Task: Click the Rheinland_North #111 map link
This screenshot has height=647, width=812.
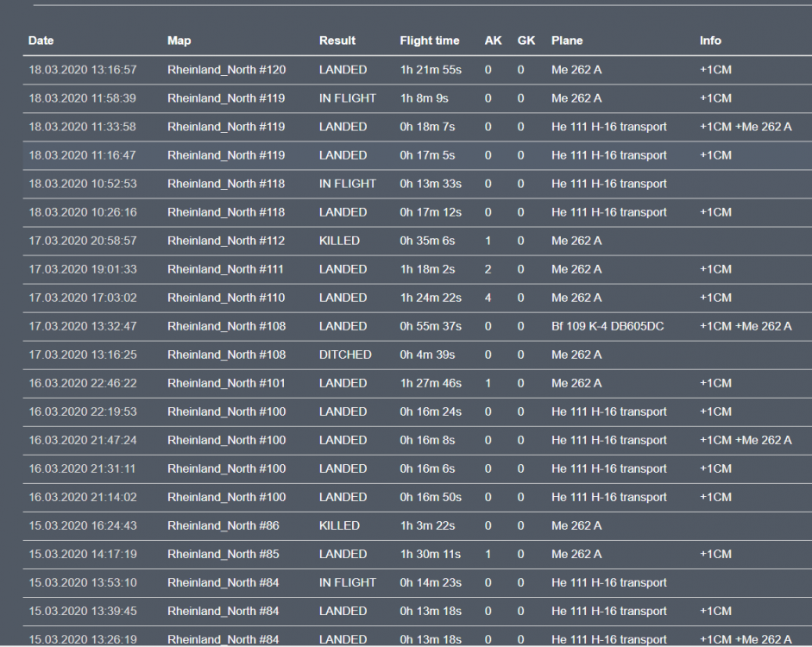Action: pyautogui.click(x=226, y=269)
